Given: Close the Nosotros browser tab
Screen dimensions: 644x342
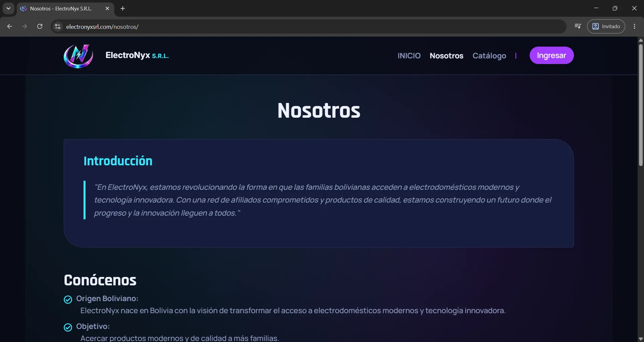Looking at the screenshot, I should (x=107, y=8).
